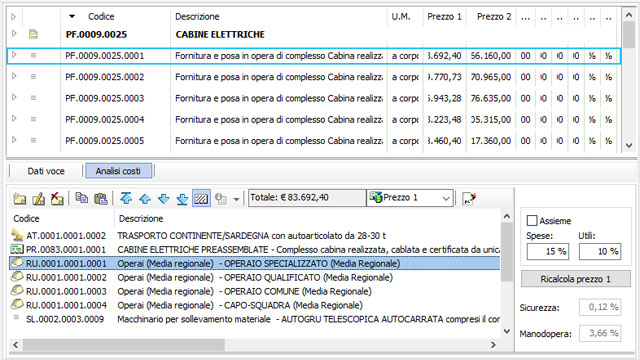The image size is (640, 360).
Task: Click the 70.965,00 Prezzo 2 cell
Action: pyautogui.click(x=491, y=77)
